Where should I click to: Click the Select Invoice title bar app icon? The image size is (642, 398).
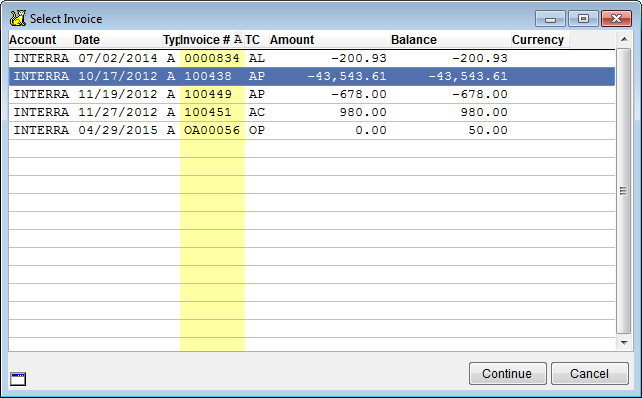click(x=18, y=18)
